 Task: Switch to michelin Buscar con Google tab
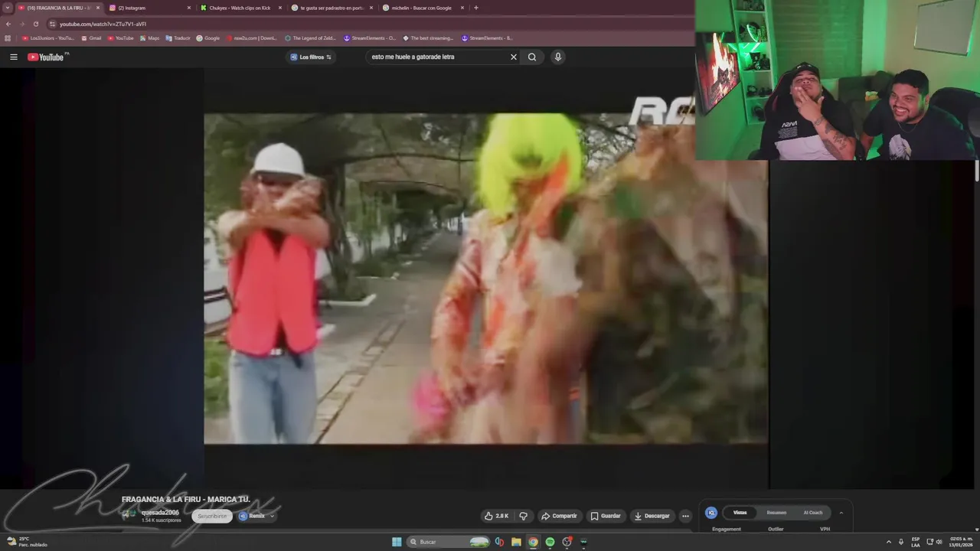(422, 8)
